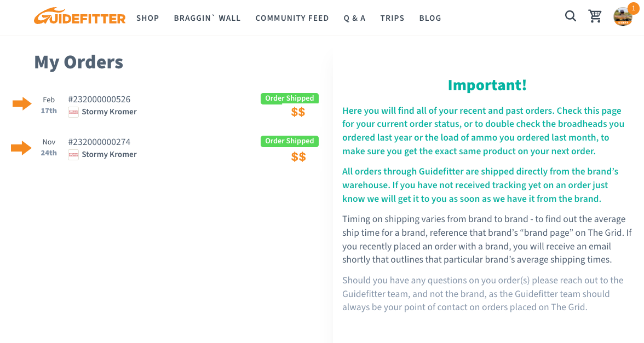
Task: Go to BRAGGIN` WALL page
Action: pyautogui.click(x=207, y=18)
